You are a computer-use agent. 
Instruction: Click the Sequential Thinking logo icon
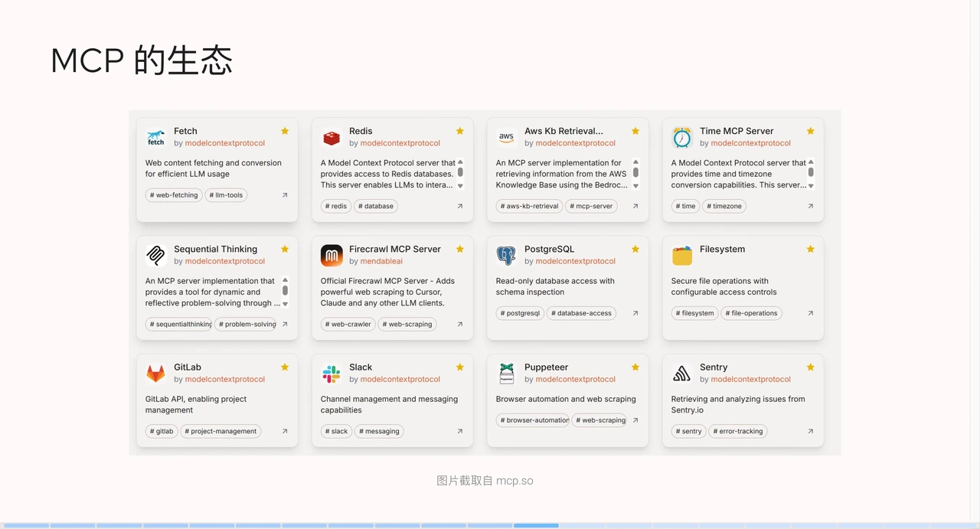(156, 256)
